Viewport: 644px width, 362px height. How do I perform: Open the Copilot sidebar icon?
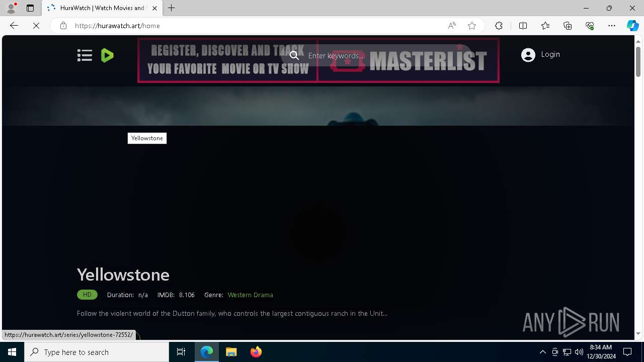click(x=632, y=26)
